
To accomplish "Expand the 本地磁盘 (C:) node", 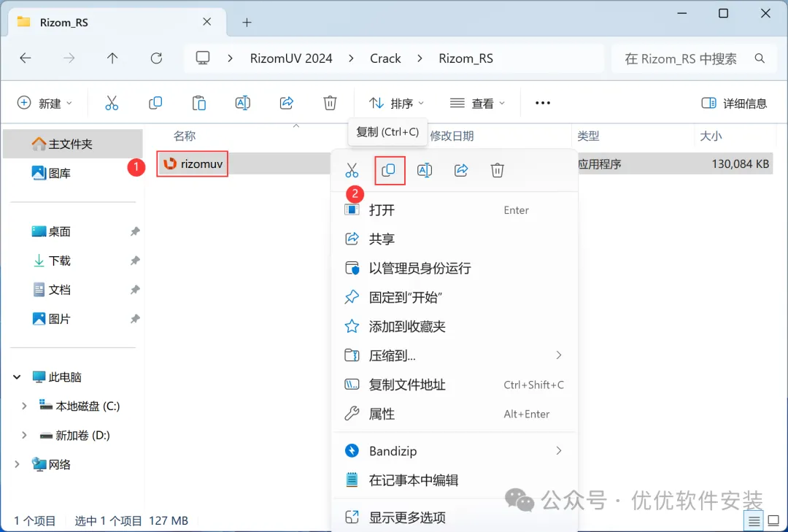I will [23, 406].
